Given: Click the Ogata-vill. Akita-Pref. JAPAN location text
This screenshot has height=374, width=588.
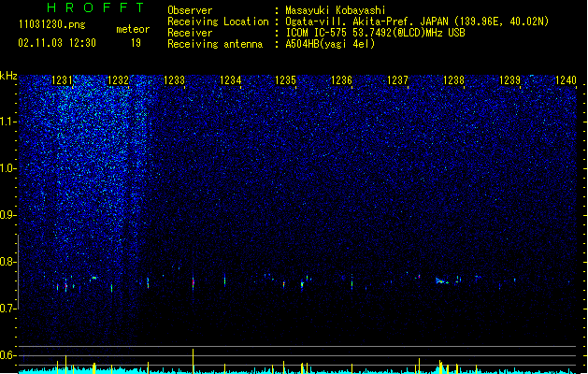Looking at the screenshot, I should pos(417,22).
